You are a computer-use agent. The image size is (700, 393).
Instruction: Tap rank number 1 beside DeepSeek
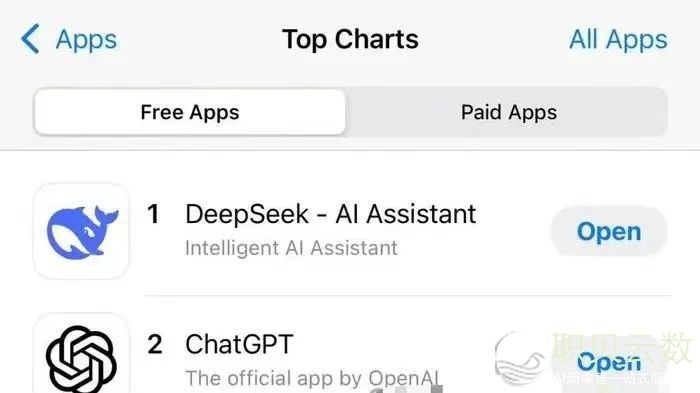tap(153, 214)
